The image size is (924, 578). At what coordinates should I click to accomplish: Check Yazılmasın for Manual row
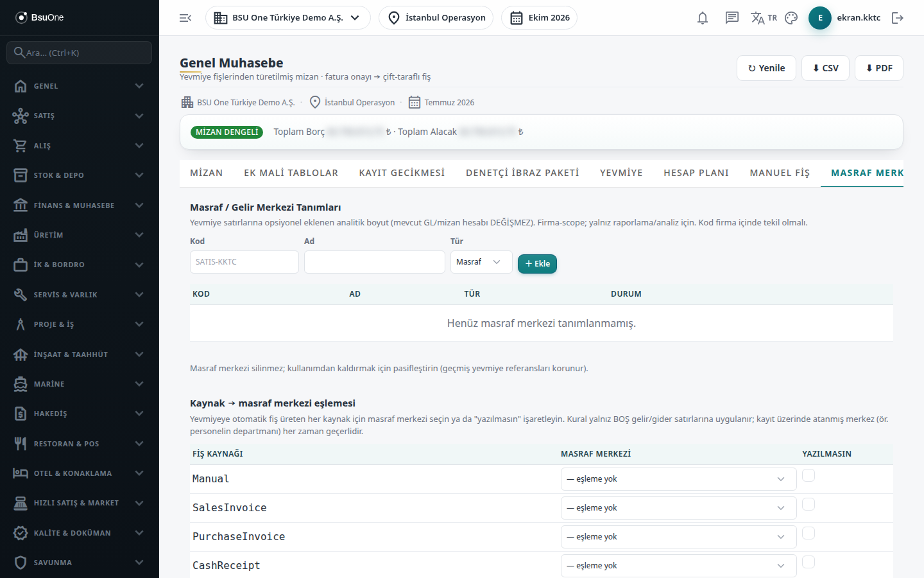click(809, 475)
